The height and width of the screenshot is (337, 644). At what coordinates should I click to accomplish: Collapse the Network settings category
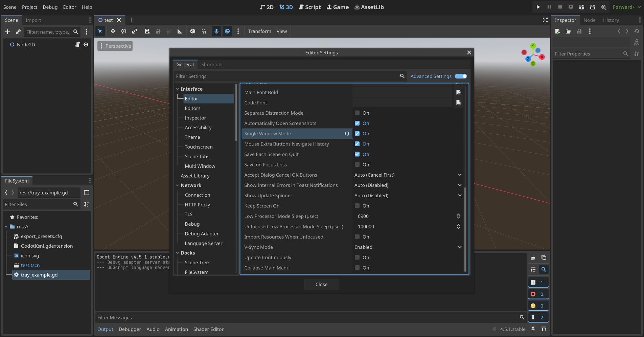click(x=178, y=185)
